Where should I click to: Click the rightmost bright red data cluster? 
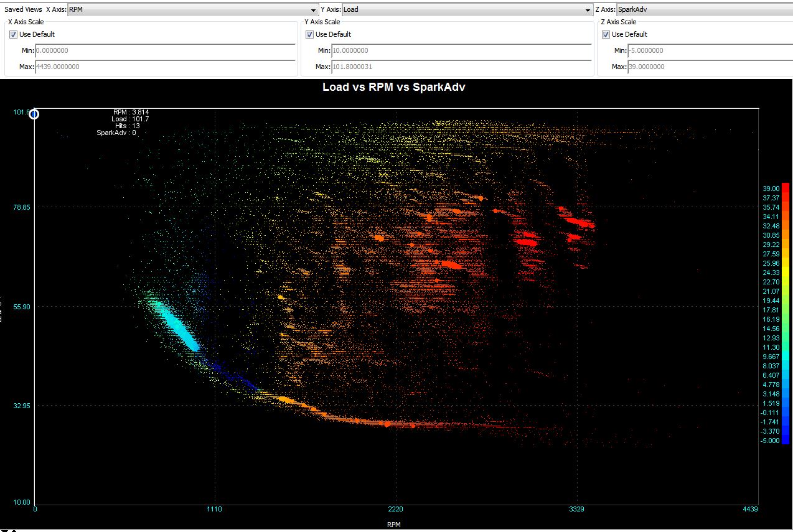point(580,222)
